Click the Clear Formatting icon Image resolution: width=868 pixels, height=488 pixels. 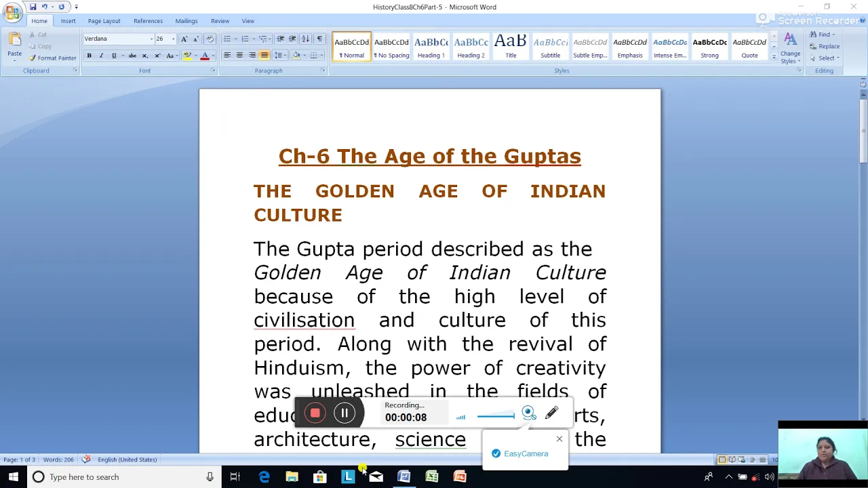tap(210, 39)
